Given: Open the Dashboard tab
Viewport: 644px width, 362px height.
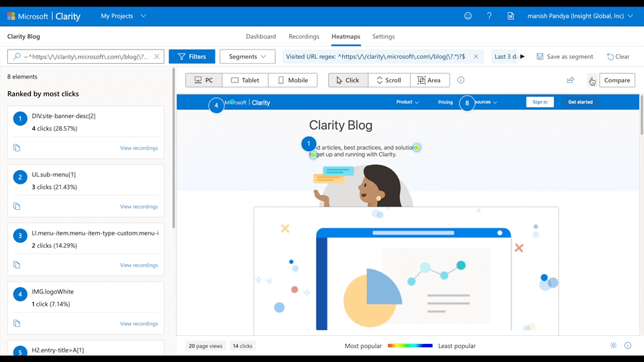Looking at the screenshot, I should 261,37.
